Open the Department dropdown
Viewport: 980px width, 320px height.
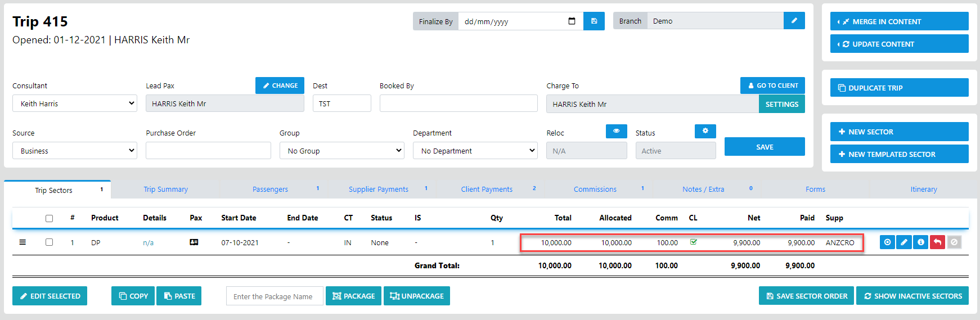pyautogui.click(x=475, y=151)
